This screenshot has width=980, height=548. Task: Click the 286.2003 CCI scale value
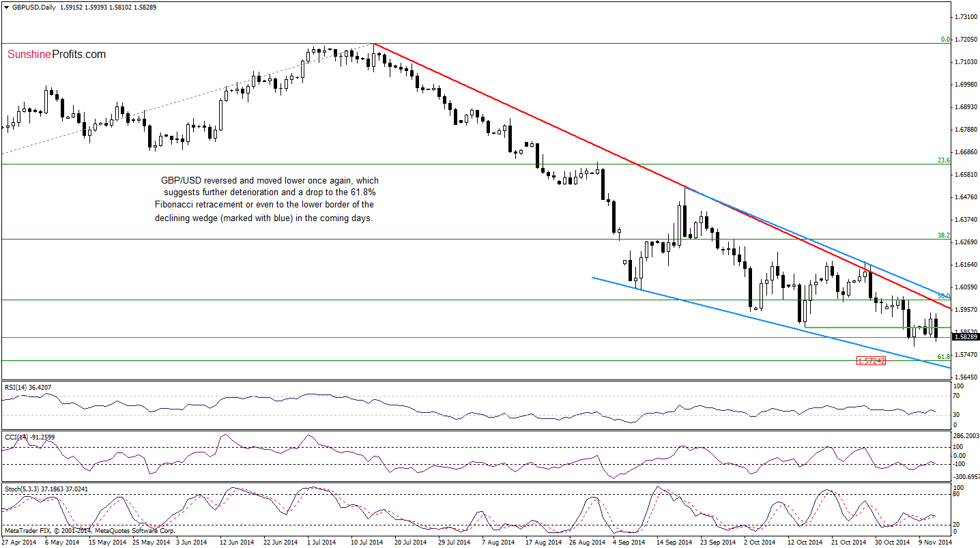coord(967,435)
